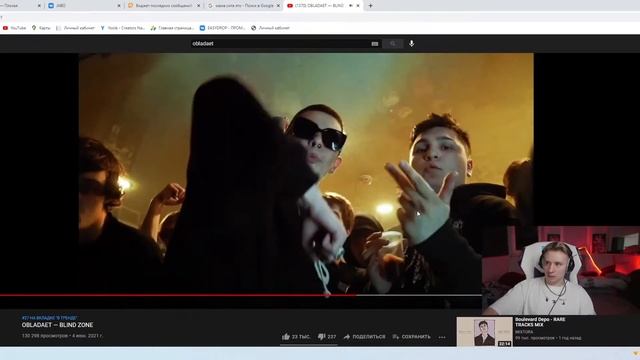Open the three-dot more actions menu
Image resolution: width=640 pixels, height=360 pixels.
click(442, 337)
